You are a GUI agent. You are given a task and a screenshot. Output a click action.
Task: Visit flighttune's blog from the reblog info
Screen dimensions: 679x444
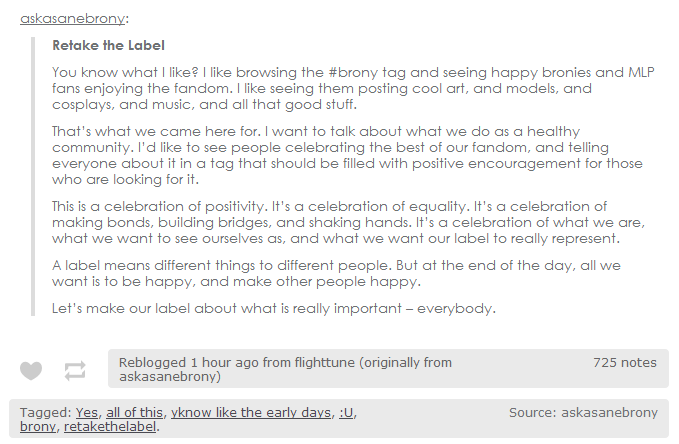pos(324,363)
